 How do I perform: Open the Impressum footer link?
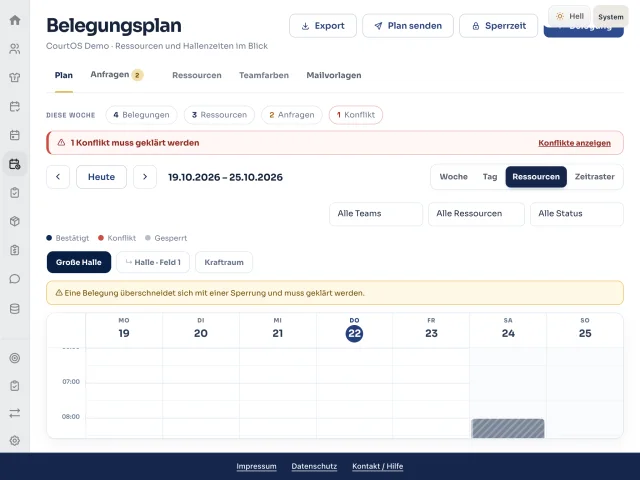click(256, 466)
